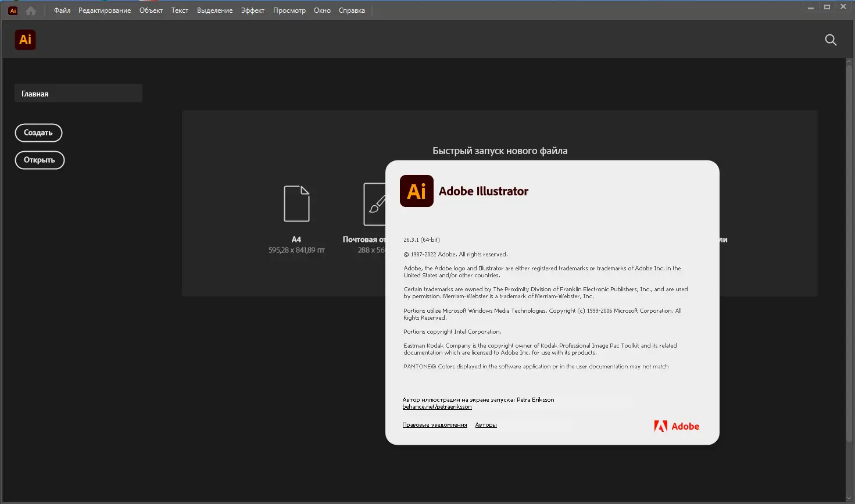855x504 pixels.
Task: Click the Adobe logo in the dialog footer
Action: [x=676, y=426]
